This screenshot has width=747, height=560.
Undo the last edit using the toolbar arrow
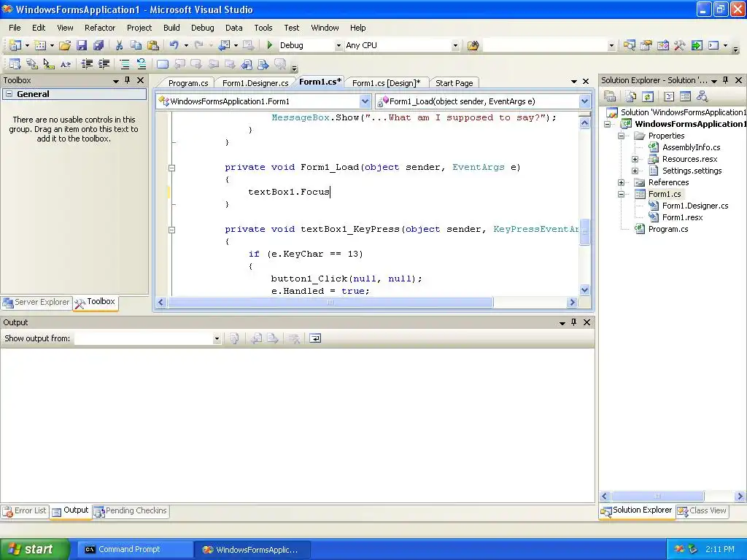point(174,45)
